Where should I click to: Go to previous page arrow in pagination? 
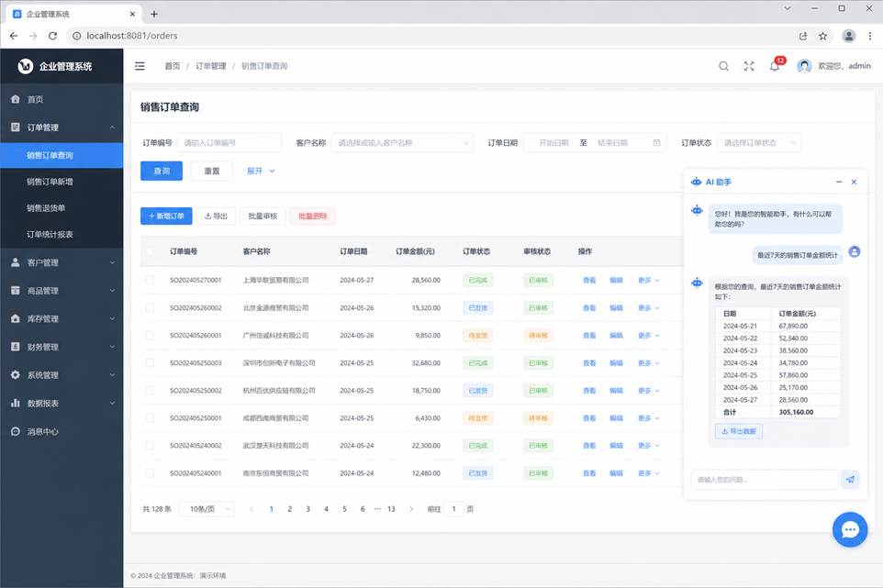tap(251, 509)
